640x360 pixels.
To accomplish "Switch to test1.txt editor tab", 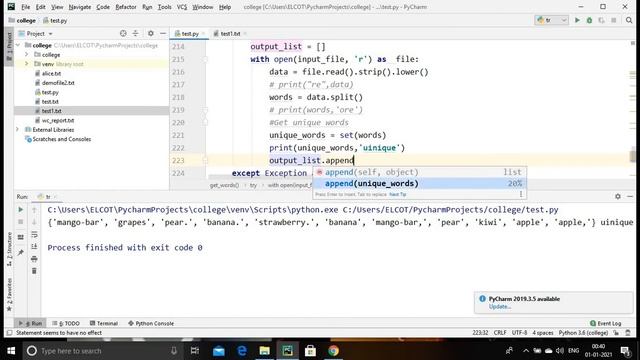I will (230, 33).
